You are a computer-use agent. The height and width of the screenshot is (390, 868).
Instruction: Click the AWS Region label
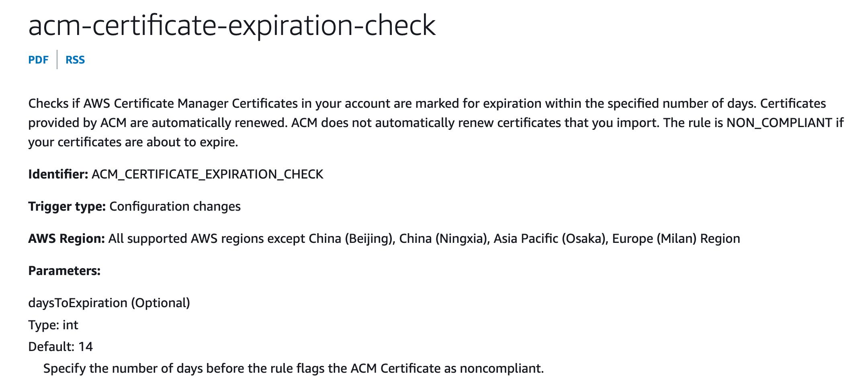66,238
